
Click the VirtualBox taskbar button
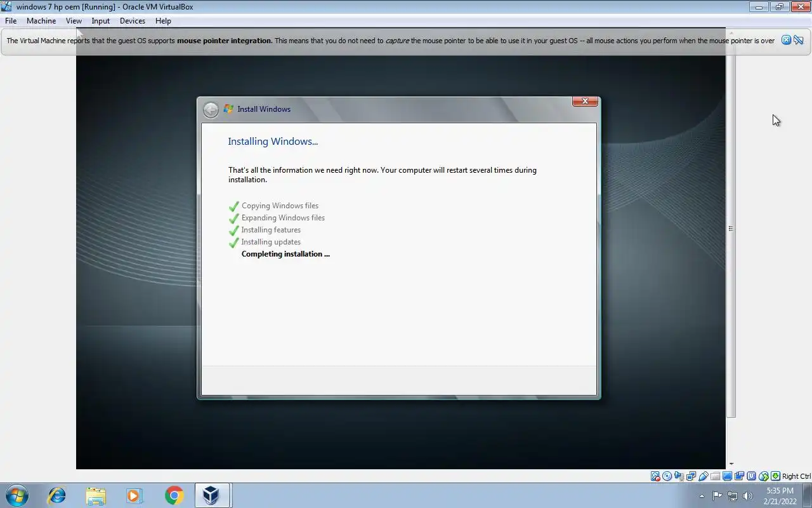(x=212, y=495)
